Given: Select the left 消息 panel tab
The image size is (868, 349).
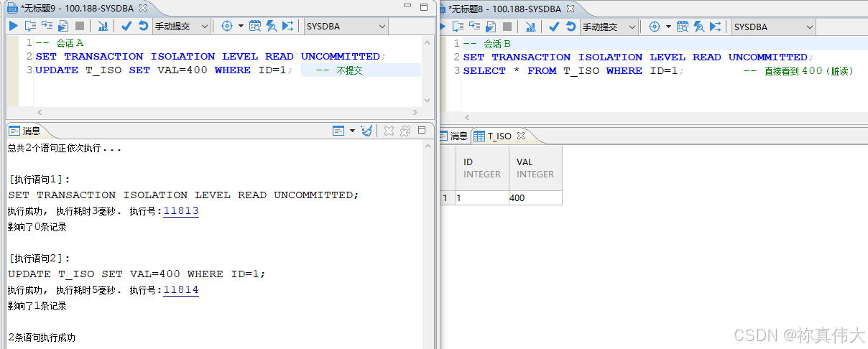Looking at the screenshot, I should click(x=25, y=131).
